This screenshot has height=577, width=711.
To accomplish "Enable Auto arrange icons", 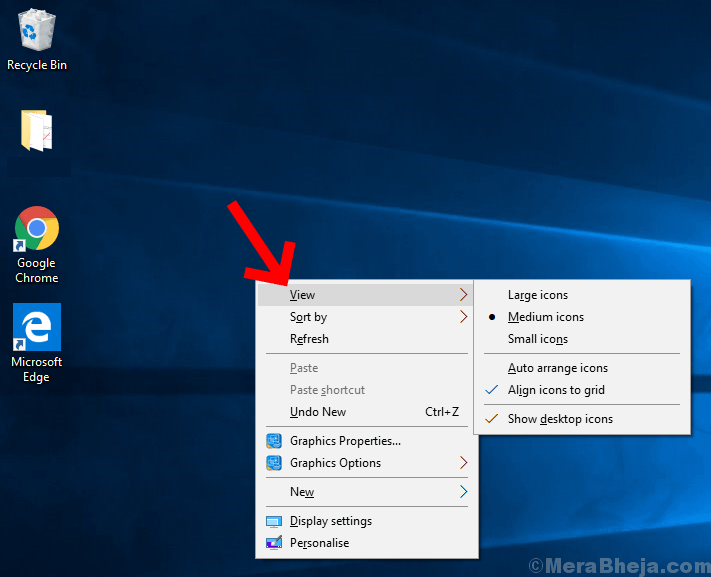I will pyautogui.click(x=582, y=368).
